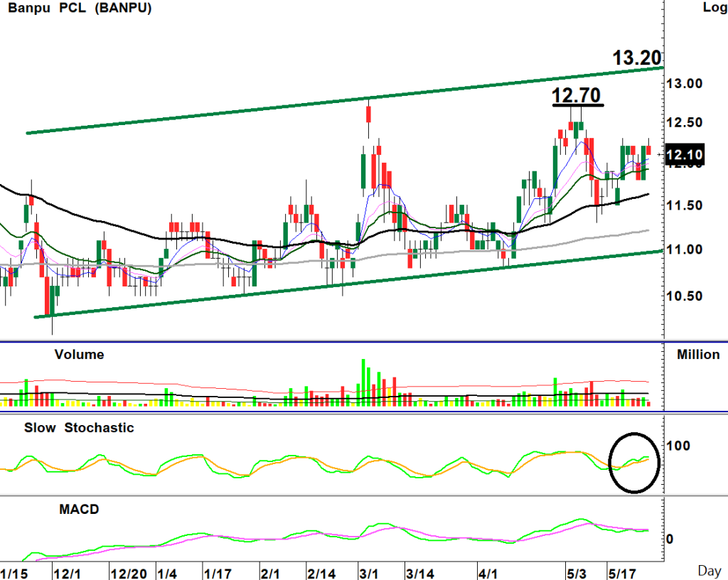The image size is (728, 580).
Task: Click the MACD 0 scale label
Action: 670,539
